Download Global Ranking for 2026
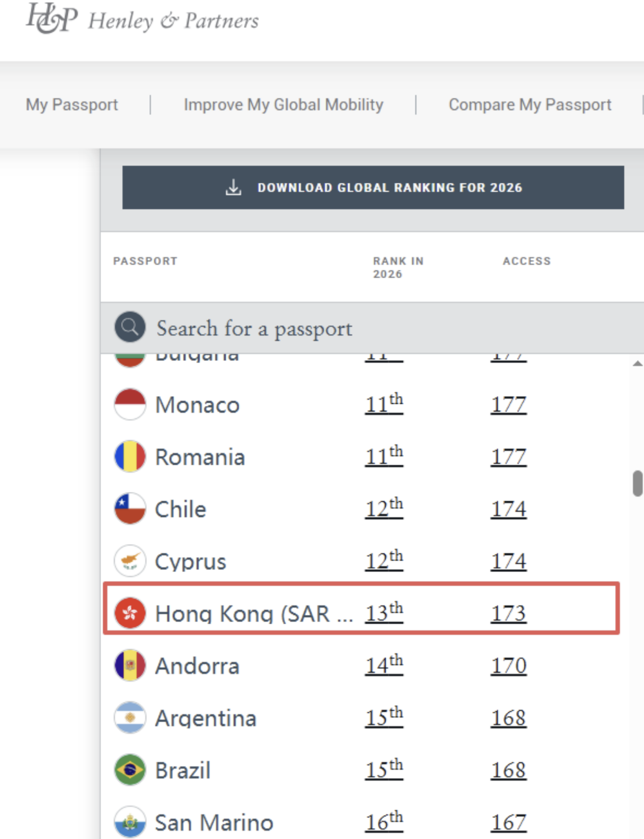 pos(373,187)
